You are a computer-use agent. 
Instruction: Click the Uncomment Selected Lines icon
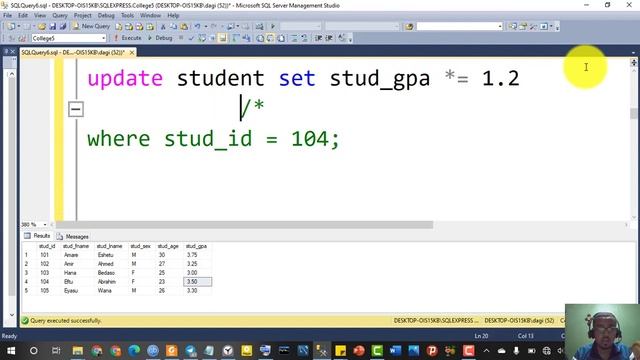[304, 38]
